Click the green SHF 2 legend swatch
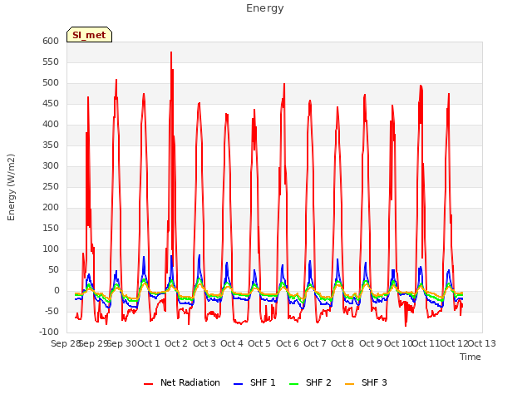 (x=293, y=384)
